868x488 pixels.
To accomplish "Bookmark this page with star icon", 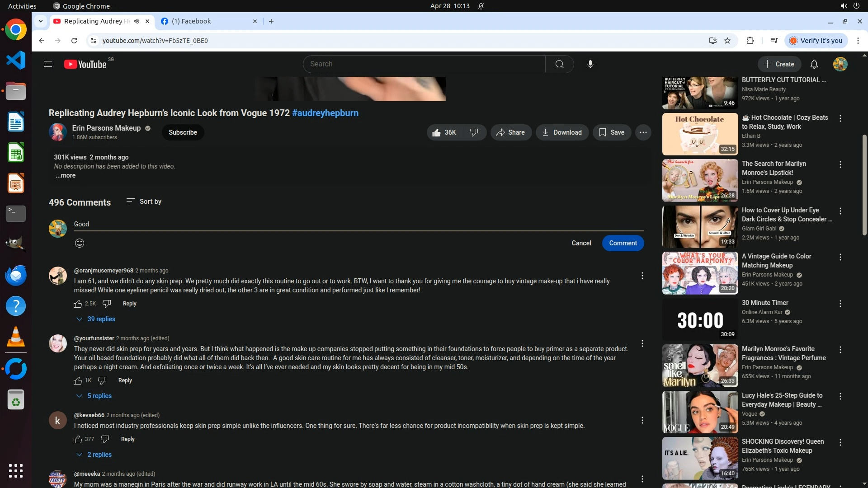I will pyautogui.click(x=727, y=41).
